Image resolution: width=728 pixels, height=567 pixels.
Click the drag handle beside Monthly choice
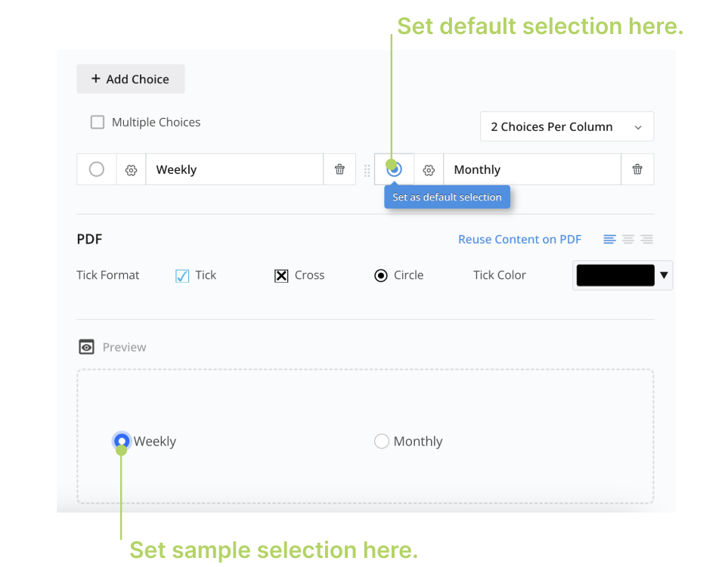[x=367, y=170]
